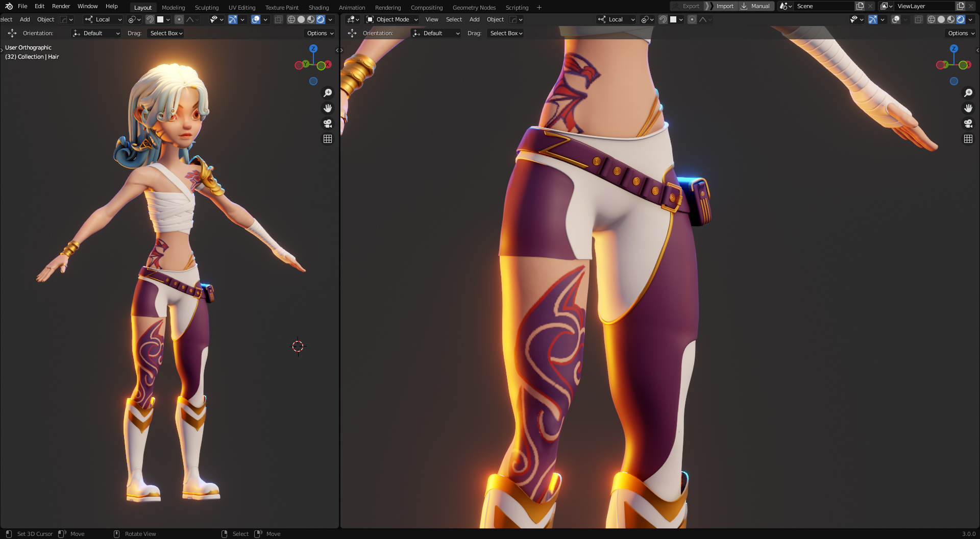Click the zoom magnifier icon in left viewport
This screenshot has height=539, width=980.
328,93
